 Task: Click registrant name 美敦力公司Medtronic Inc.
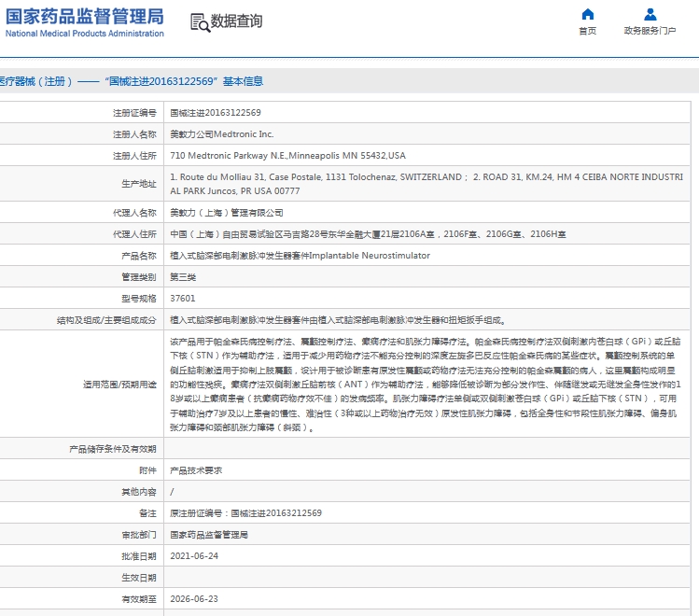pyautogui.click(x=221, y=134)
